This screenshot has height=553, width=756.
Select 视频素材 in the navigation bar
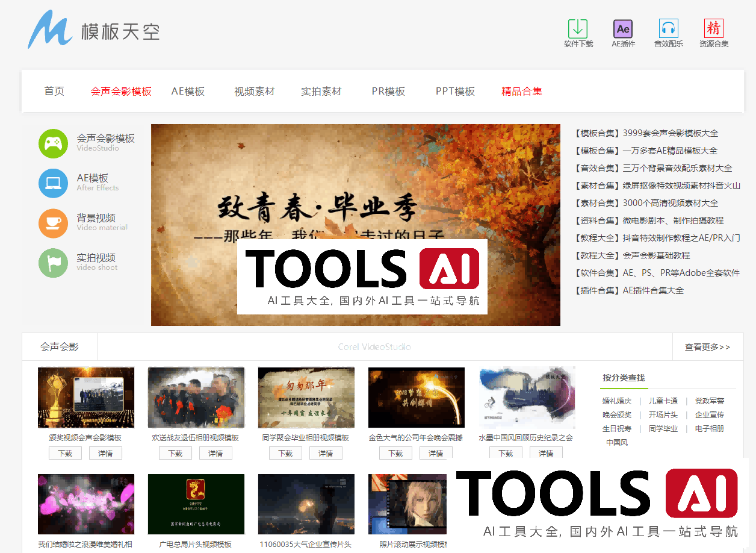[254, 92]
